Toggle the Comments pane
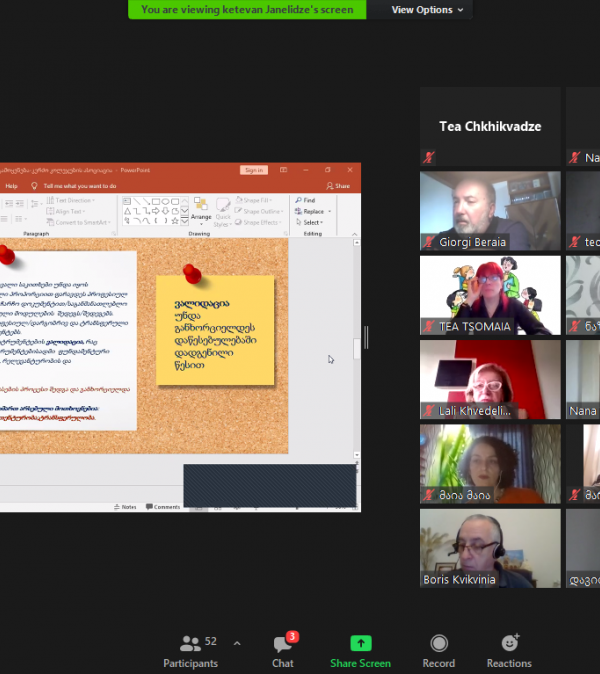The height and width of the screenshot is (674, 600). 163,507
